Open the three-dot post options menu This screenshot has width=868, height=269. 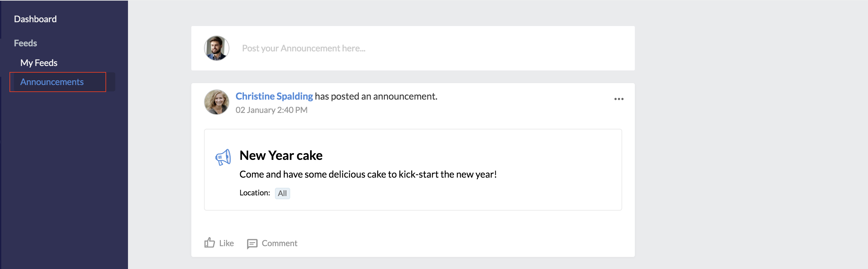619,99
